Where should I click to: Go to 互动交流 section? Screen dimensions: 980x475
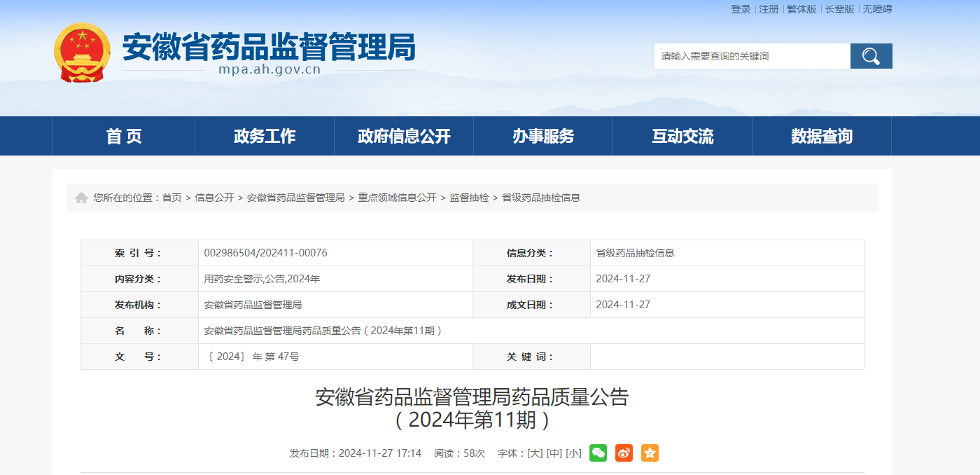[x=682, y=136]
